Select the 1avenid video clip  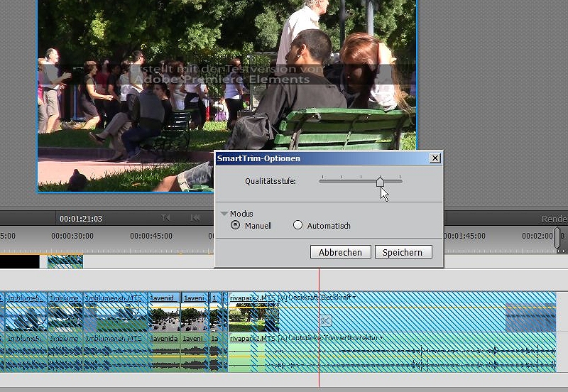coord(164,312)
